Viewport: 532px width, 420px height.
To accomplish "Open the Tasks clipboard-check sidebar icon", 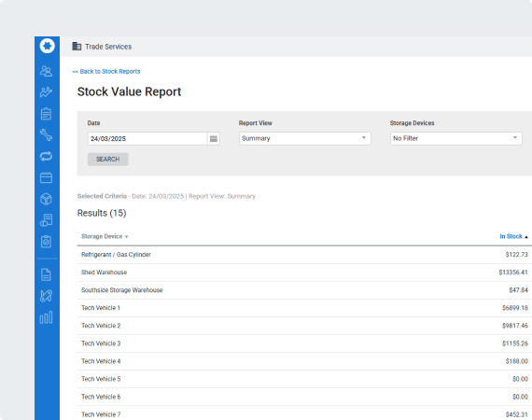I will pos(46,242).
